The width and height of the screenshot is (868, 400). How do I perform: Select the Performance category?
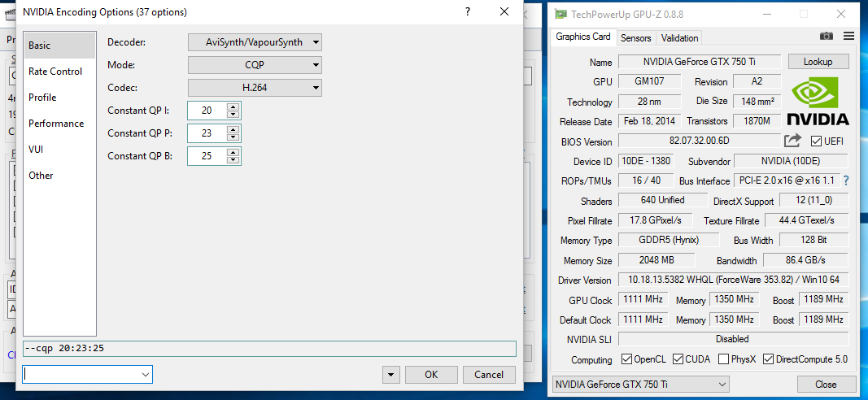click(x=59, y=124)
